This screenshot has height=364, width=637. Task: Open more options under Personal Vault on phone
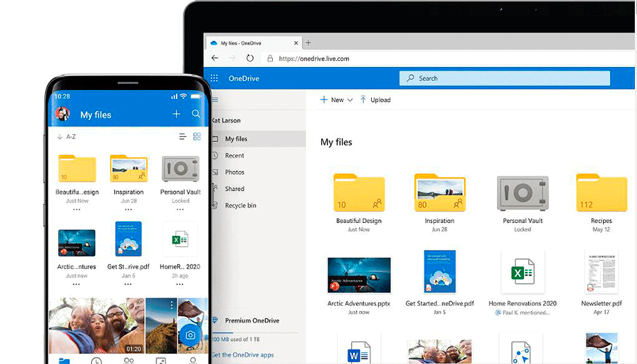click(180, 210)
